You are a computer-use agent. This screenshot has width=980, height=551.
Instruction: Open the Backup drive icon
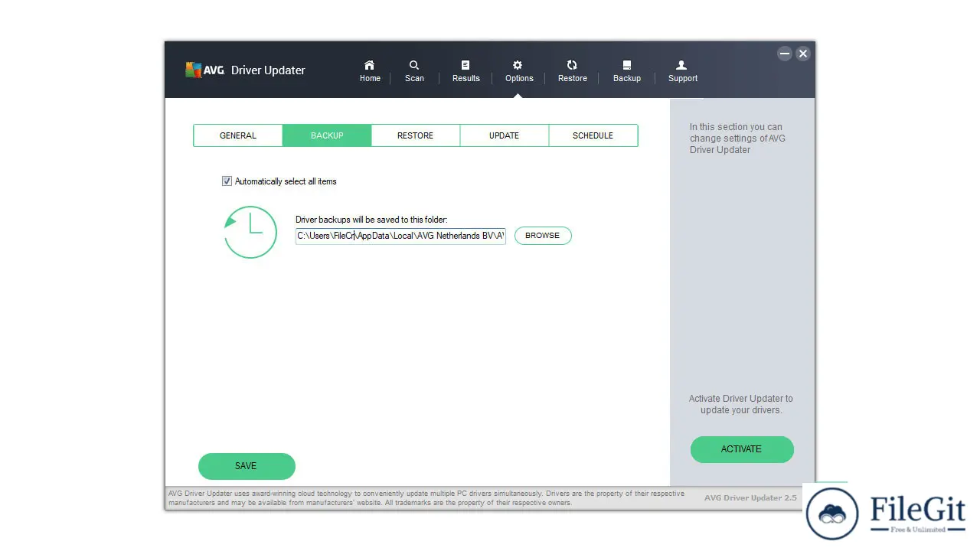(x=626, y=65)
